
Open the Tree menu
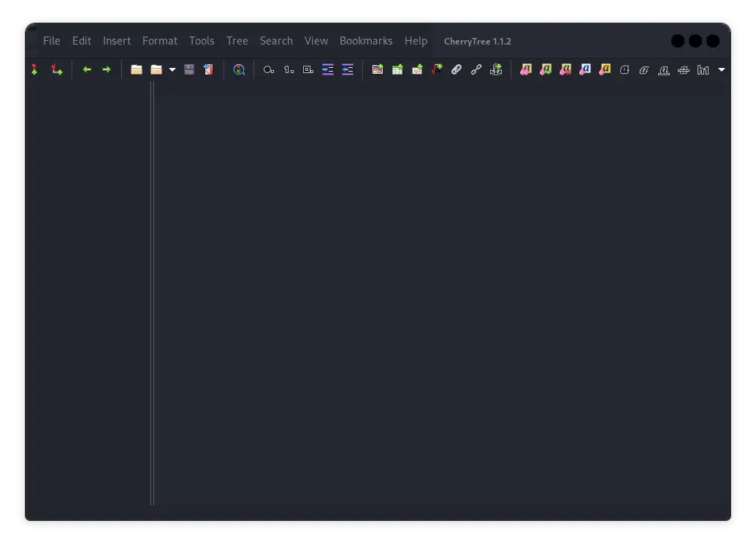click(x=237, y=41)
